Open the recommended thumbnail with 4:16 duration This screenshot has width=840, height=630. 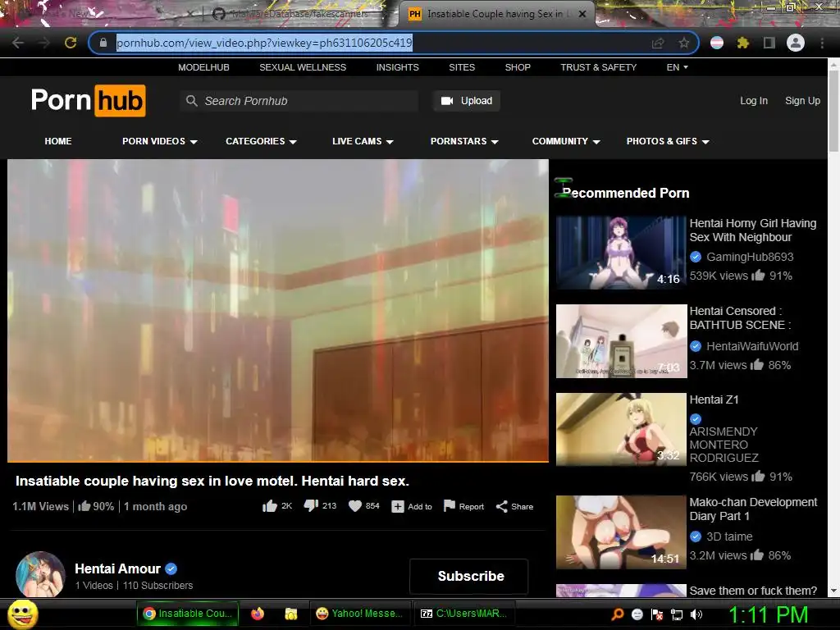tap(622, 253)
